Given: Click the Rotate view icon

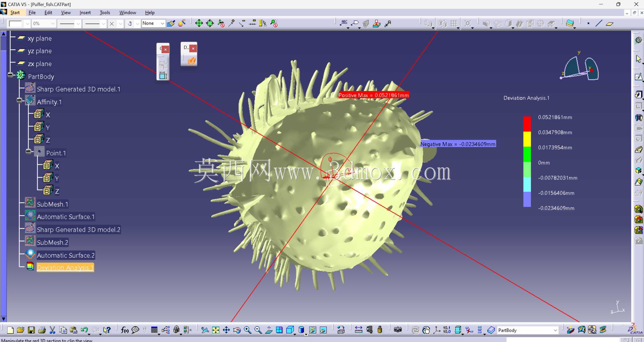Looking at the screenshot, I should [237, 330].
